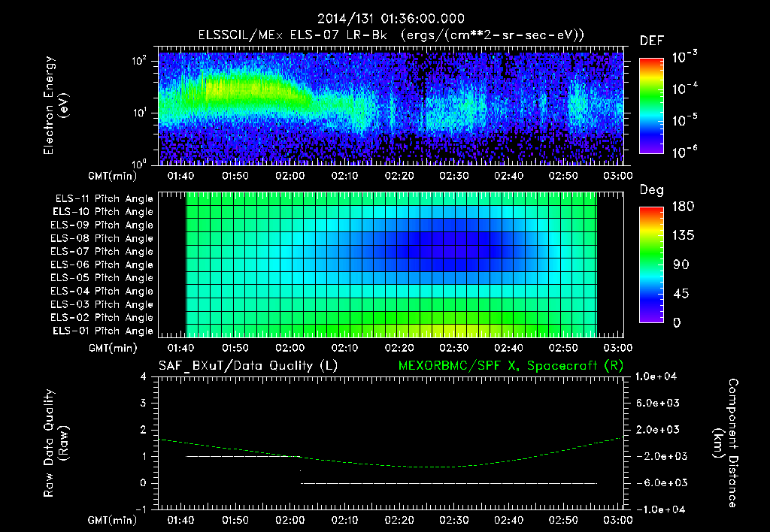
Task: Click the DEF color bar of the spectrogram
Action: 652,105
